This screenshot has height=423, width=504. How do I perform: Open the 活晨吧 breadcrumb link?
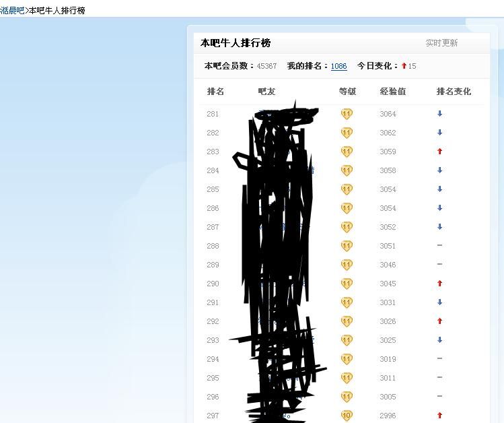coord(12,11)
